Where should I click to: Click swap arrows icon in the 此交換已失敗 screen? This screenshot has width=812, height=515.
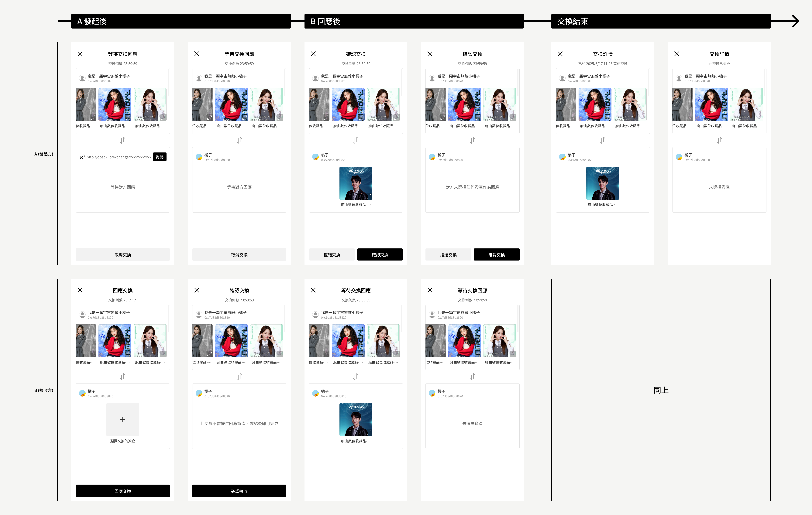[x=719, y=140]
